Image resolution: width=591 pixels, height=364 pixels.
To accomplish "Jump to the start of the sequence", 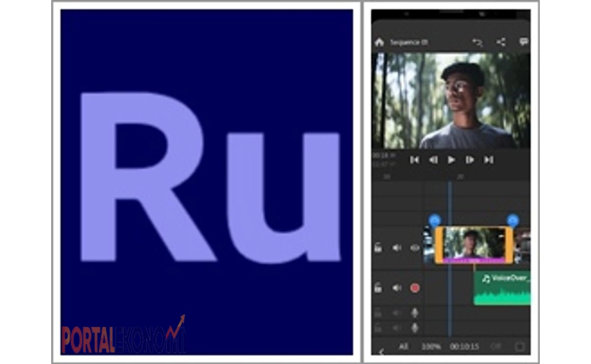I will coord(415,160).
